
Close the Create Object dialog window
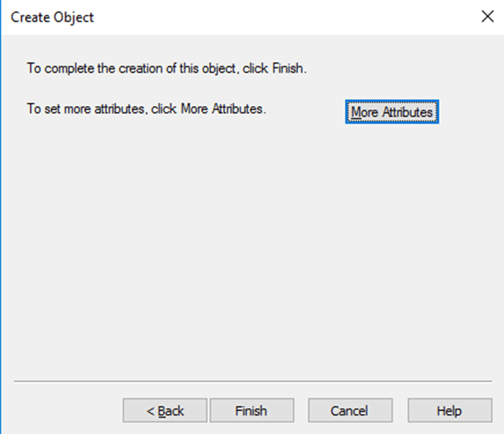click(x=487, y=16)
